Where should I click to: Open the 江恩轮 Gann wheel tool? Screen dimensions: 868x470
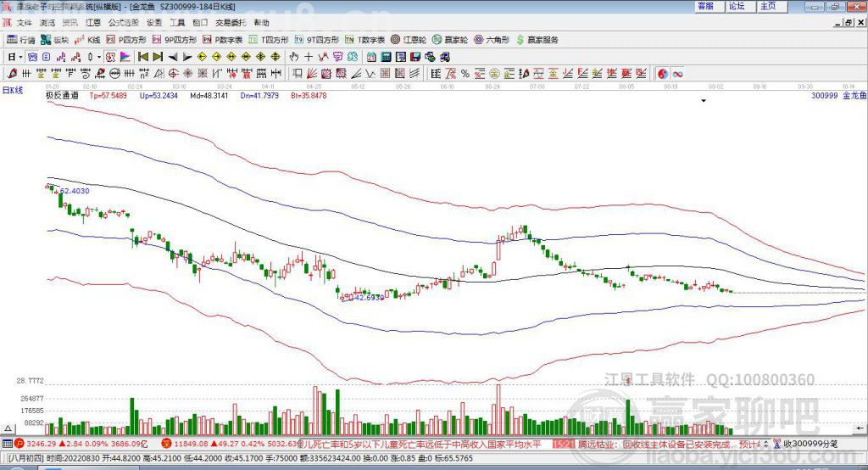(409, 40)
